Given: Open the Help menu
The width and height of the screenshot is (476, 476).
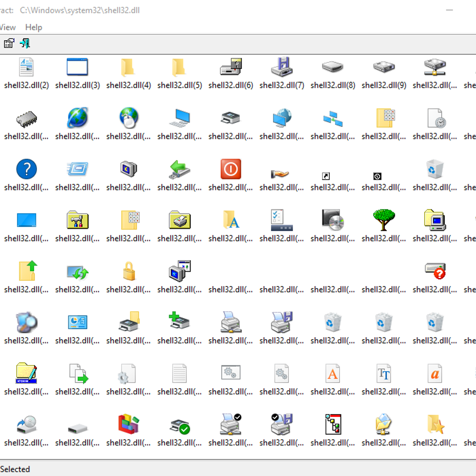Looking at the screenshot, I should click(34, 27).
